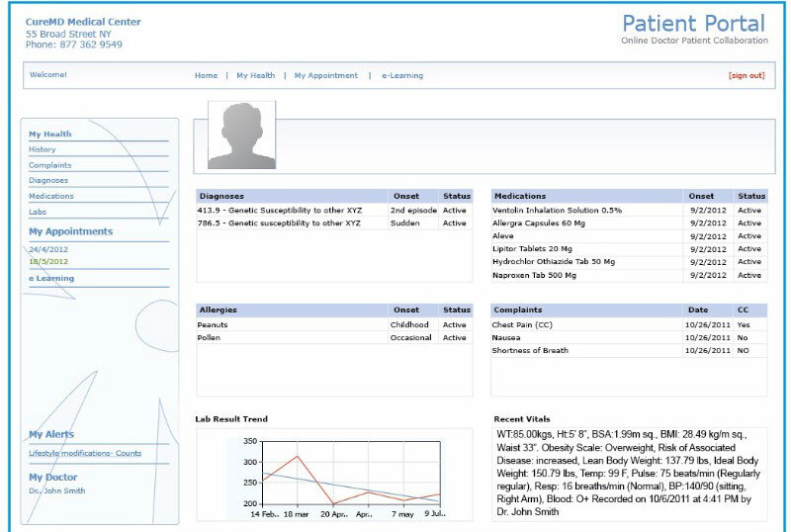View Medications in the sidebar

51,197
